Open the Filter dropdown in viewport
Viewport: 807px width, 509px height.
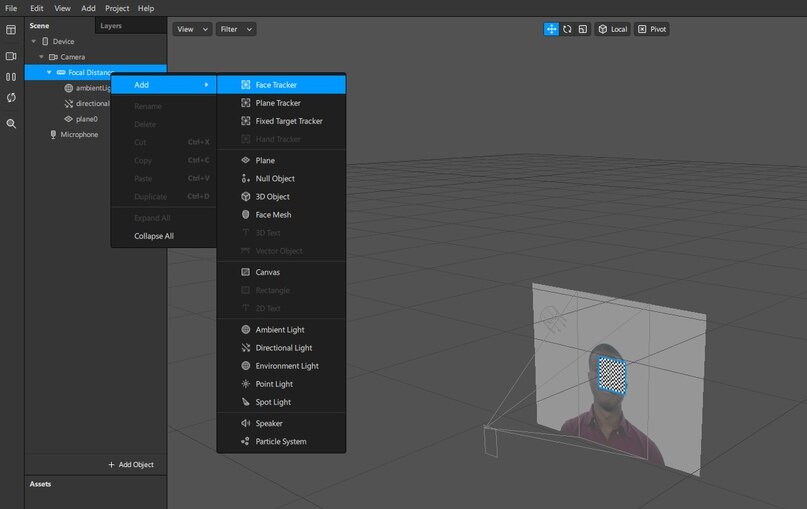click(x=236, y=29)
